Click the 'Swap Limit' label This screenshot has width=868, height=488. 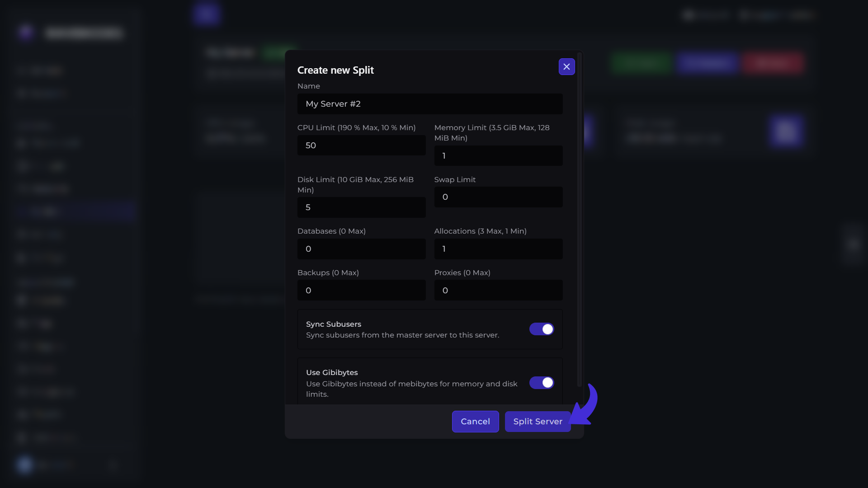pyautogui.click(x=455, y=179)
